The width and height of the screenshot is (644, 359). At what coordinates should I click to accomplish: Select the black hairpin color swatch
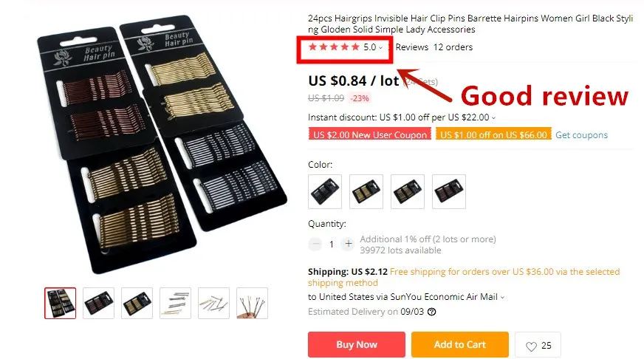point(325,191)
